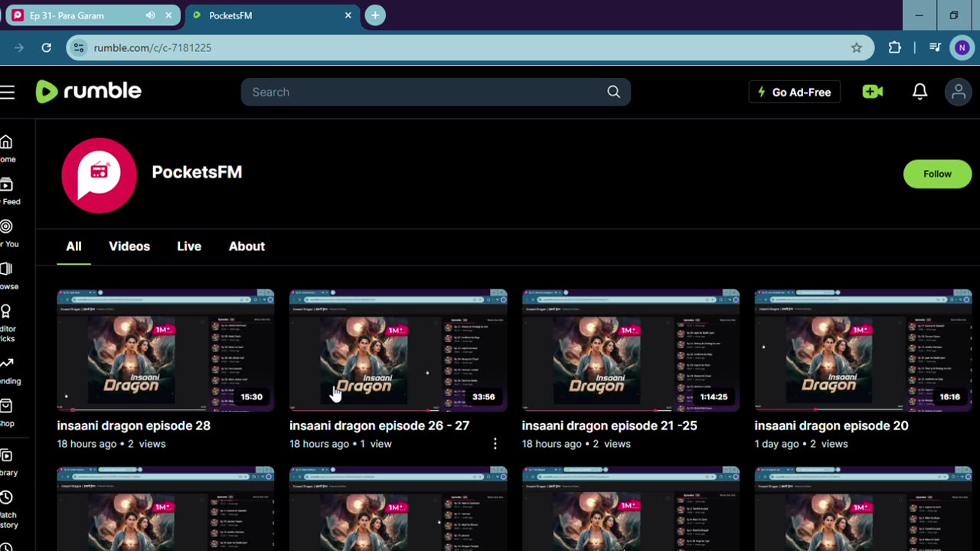
Task: Close the PocketsFM tab
Action: pos(348,15)
